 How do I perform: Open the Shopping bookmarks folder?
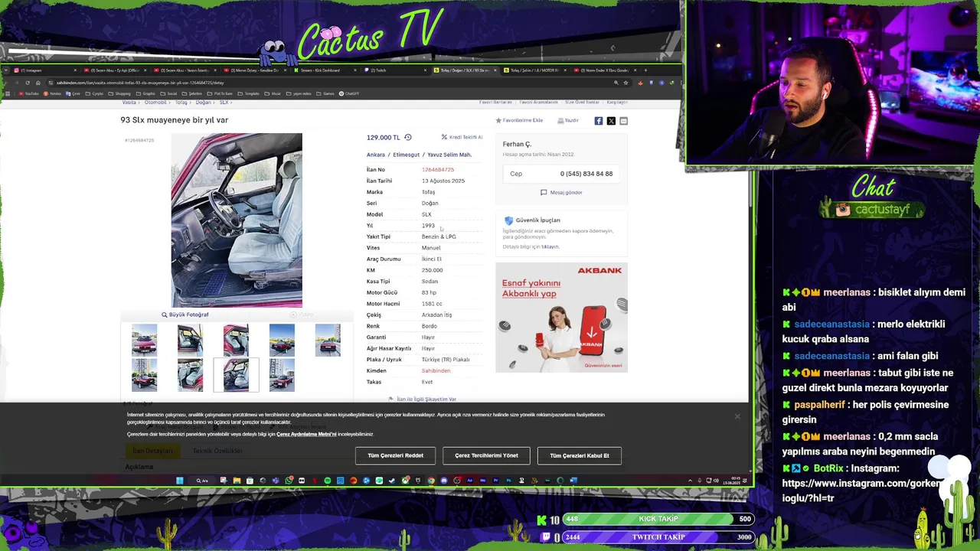(120, 93)
